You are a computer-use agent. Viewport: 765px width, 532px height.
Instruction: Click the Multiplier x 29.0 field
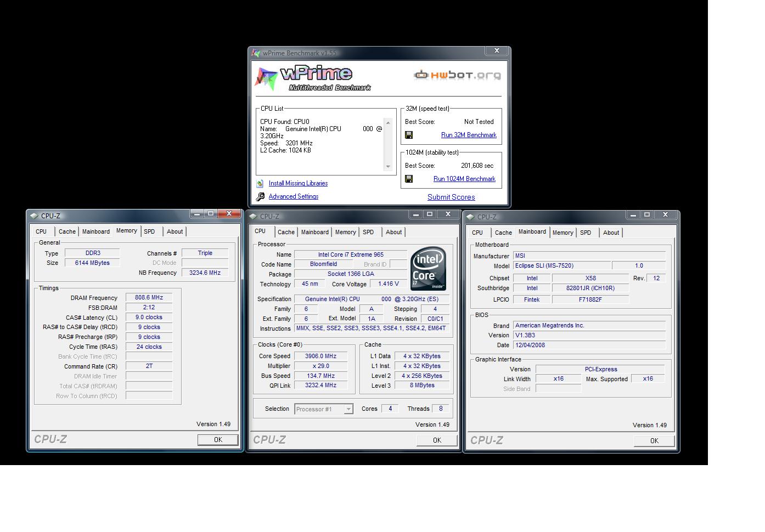[x=320, y=366]
